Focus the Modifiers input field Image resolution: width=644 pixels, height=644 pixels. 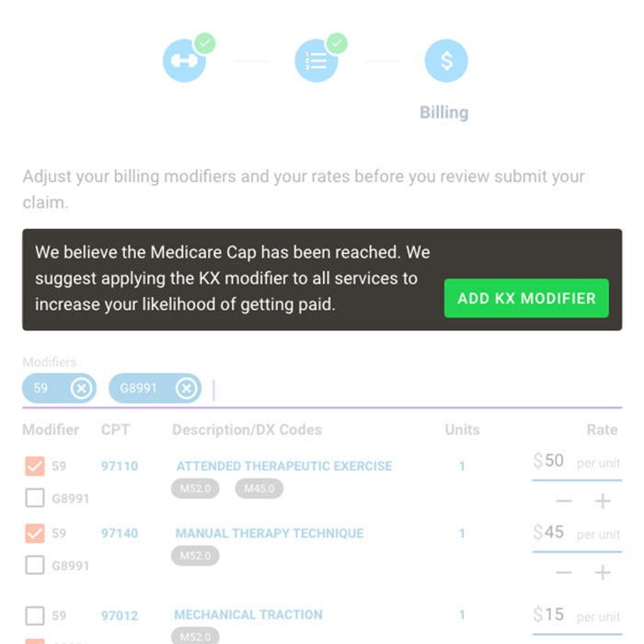[417, 389]
